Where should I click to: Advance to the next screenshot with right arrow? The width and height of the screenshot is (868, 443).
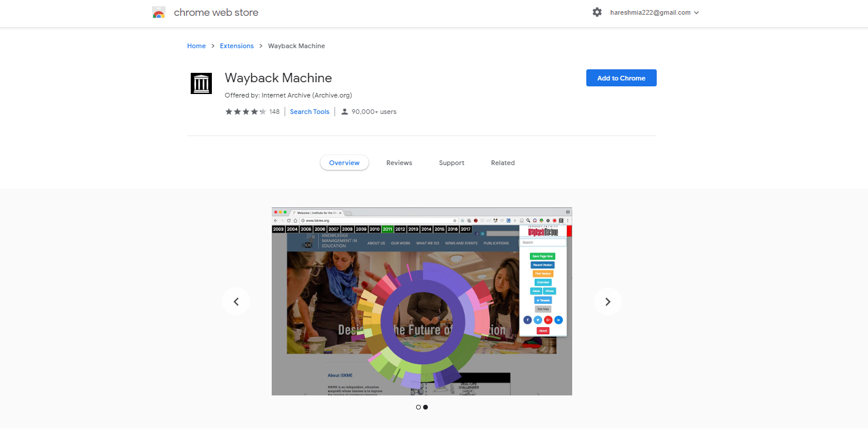click(x=608, y=301)
